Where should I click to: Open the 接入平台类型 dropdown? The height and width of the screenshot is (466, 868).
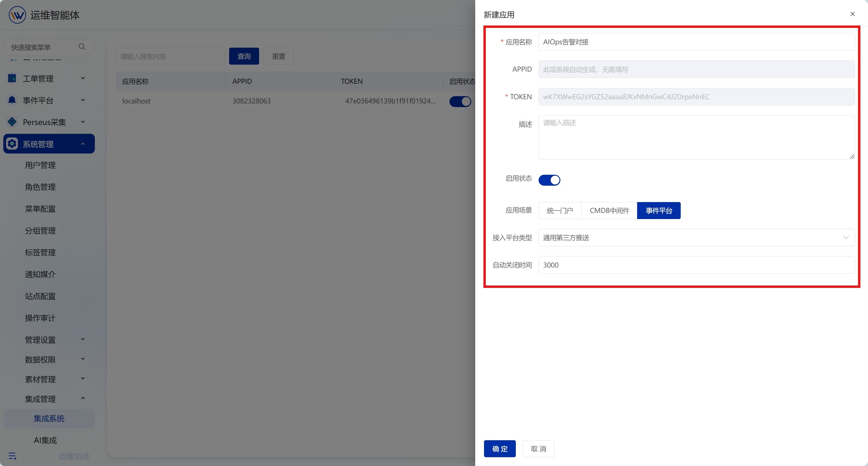pos(696,237)
